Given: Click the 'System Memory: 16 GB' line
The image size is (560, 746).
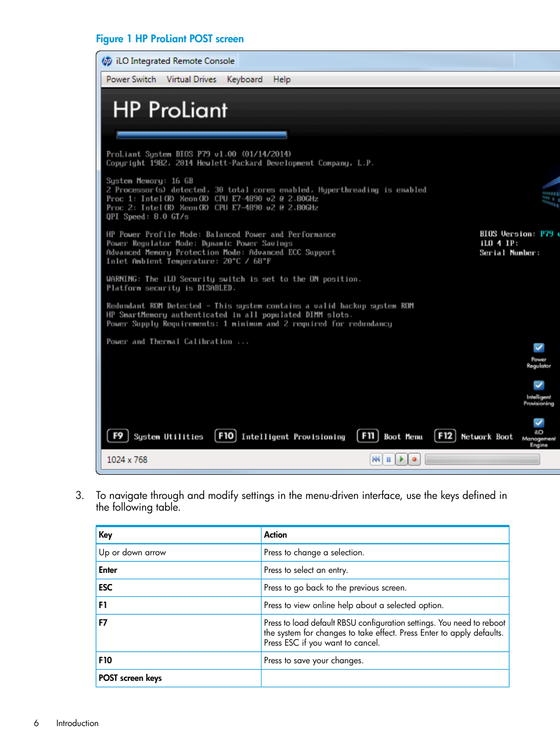Looking at the screenshot, I should click(x=150, y=181).
